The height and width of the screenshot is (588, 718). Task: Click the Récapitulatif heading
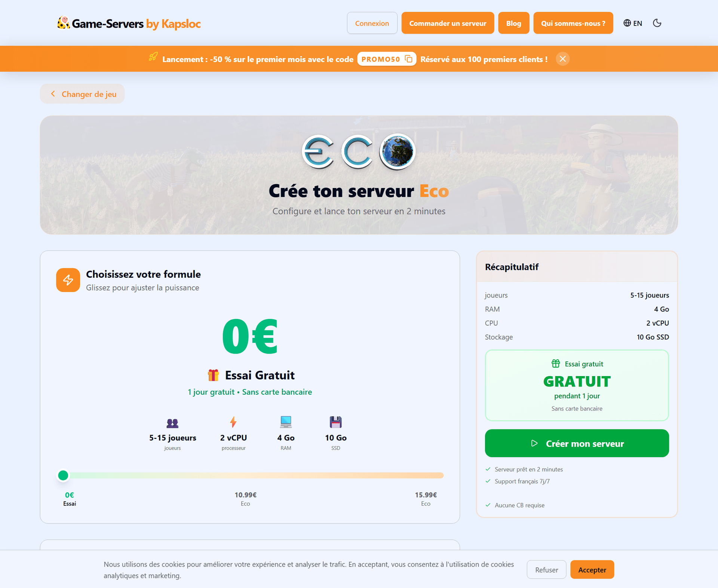pos(512,267)
